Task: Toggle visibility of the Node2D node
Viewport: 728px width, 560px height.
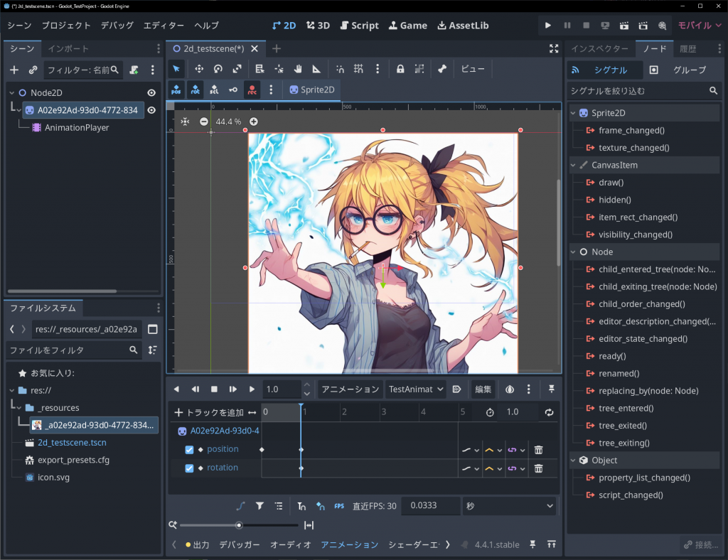Action: tap(151, 92)
